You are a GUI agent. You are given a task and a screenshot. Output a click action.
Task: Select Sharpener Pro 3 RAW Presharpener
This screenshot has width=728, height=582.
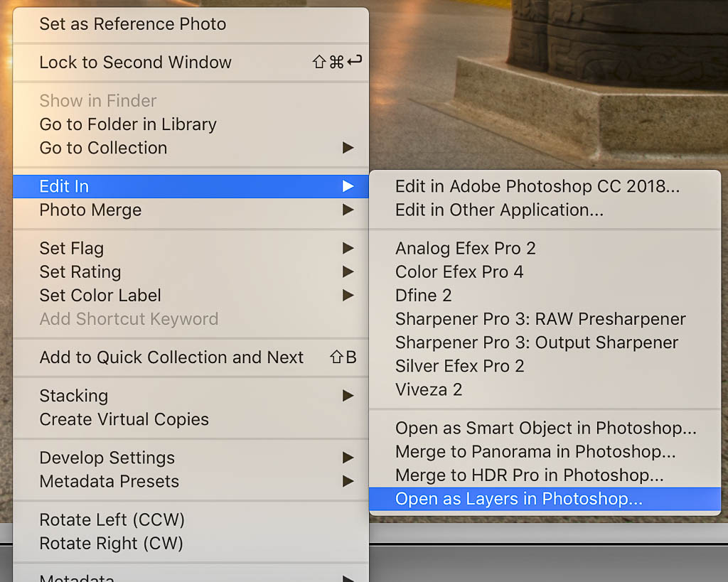540,319
